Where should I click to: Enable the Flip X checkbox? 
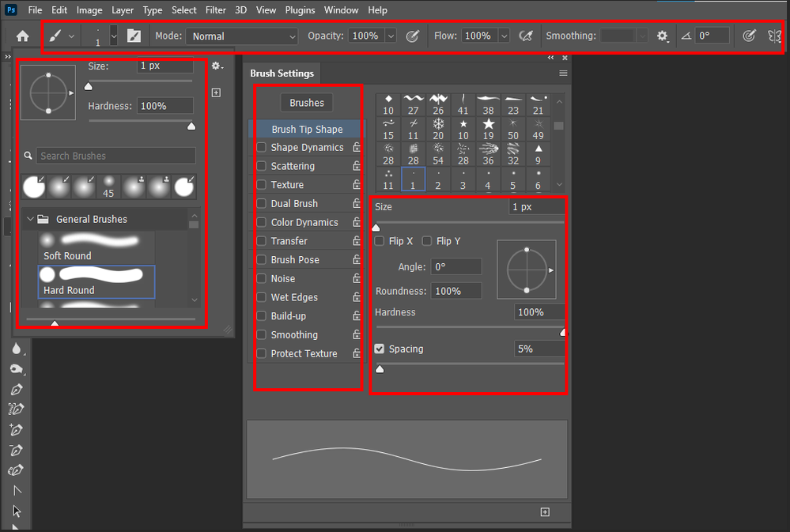(x=379, y=241)
